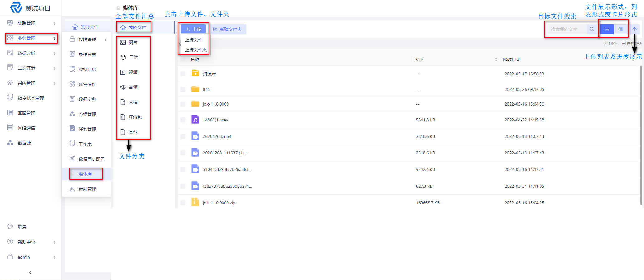The height and width of the screenshot is (280, 644).
Task: Tick the checkbox for 5104fbde98f57b26a3fd file
Action: pos(183,169)
